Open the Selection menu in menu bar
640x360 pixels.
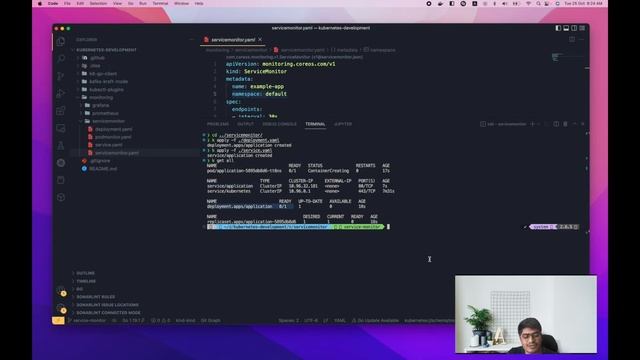[x=98, y=3]
